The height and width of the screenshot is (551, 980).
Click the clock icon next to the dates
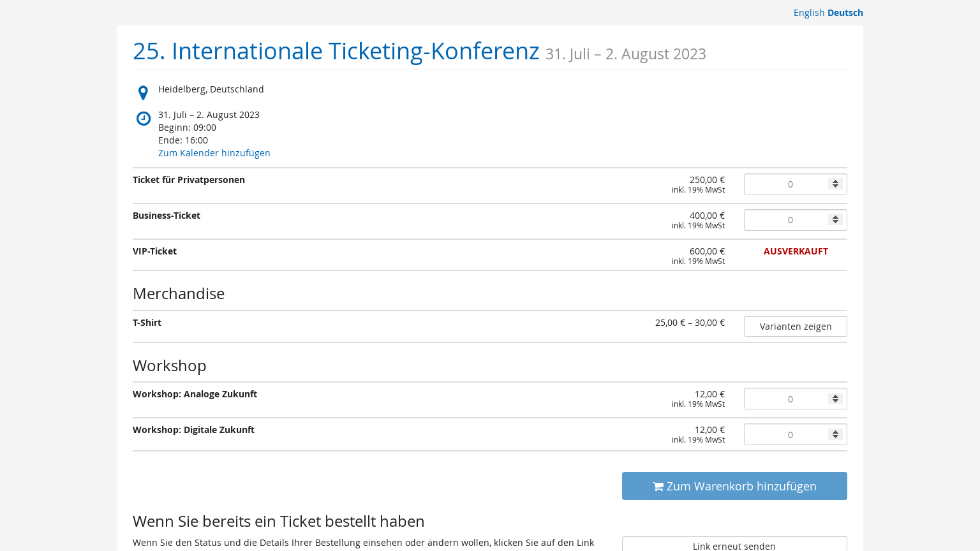click(x=144, y=119)
